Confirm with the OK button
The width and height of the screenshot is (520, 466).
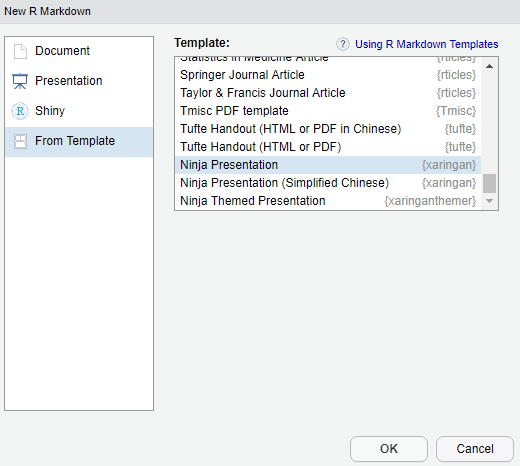[x=389, y=449]
